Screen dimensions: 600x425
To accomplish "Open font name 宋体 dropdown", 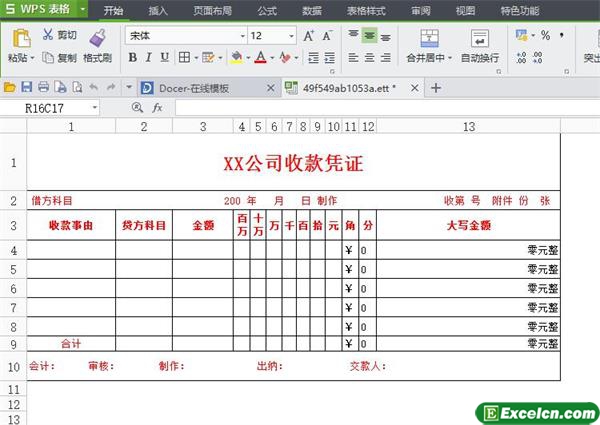I will click(x=243, y=36).
